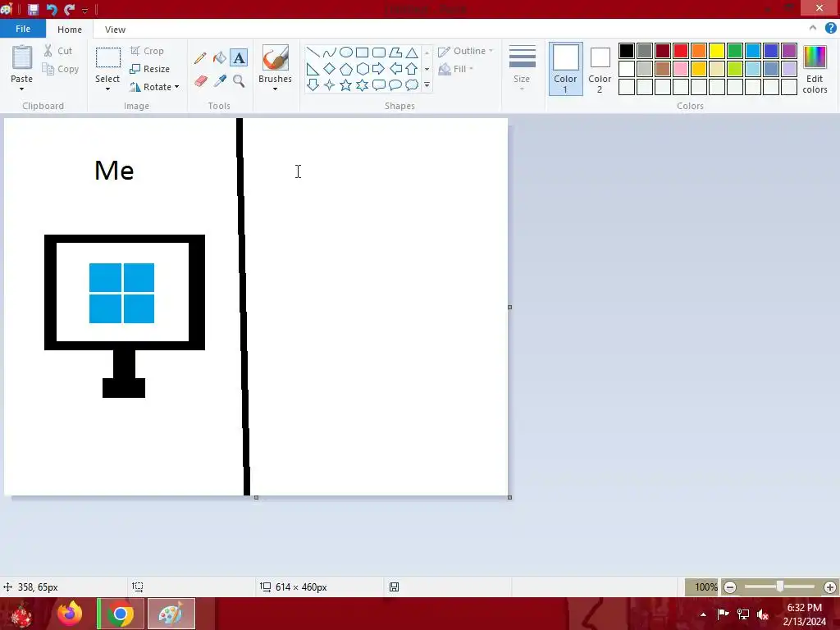
Task: Switch to the View tab
Action: click(x=115, y=30)
